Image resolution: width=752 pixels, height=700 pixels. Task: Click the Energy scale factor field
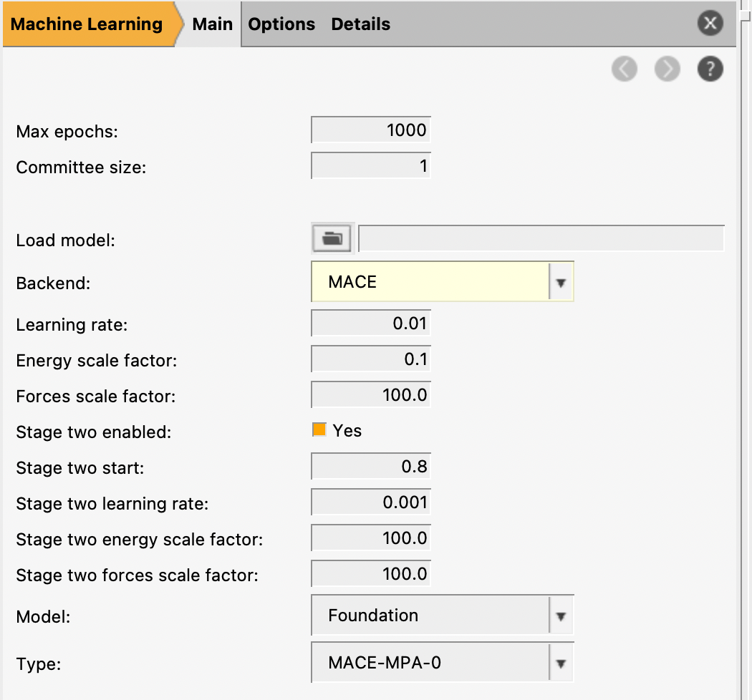pos(371,359)
